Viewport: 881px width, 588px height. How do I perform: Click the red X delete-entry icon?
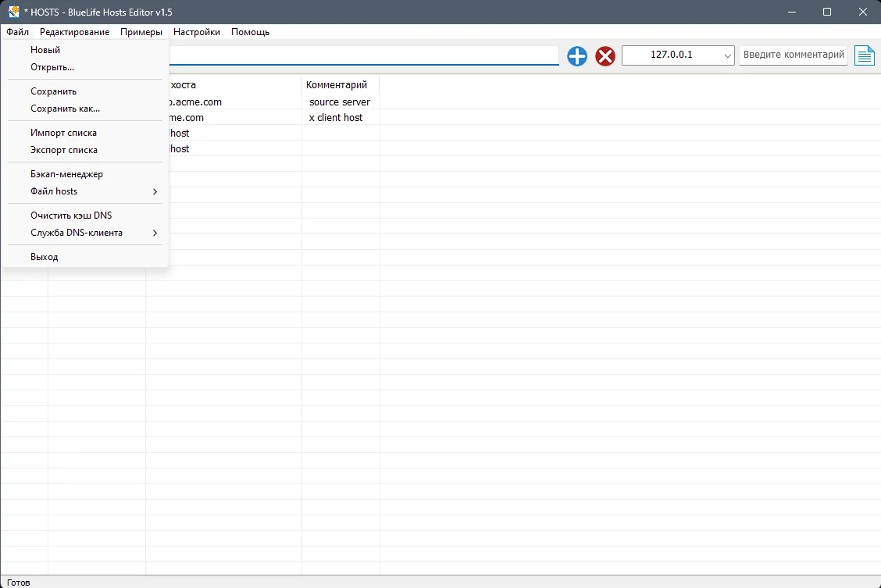605,56
